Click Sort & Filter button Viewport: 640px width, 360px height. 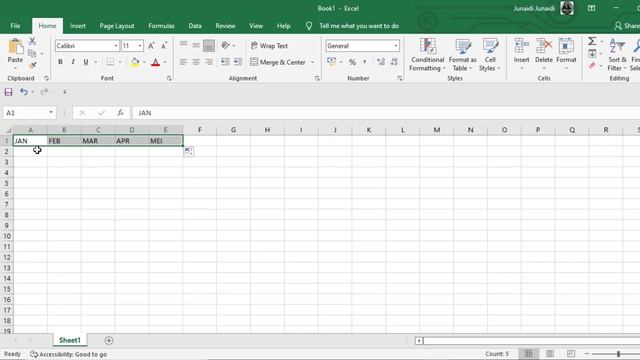[x=617, y=55]
